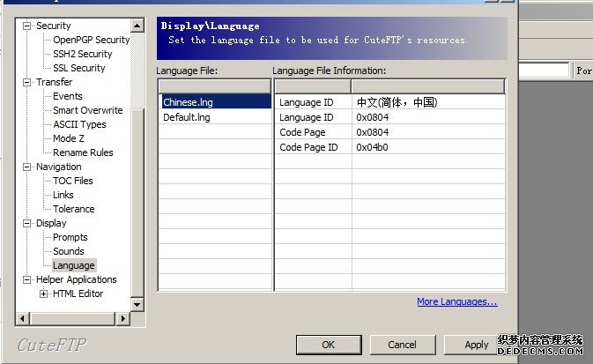This screenshot has height=364, width=593.
Task: Collapse the Navigation tree node
Action: pyautogui.click(x=27, y=167)
